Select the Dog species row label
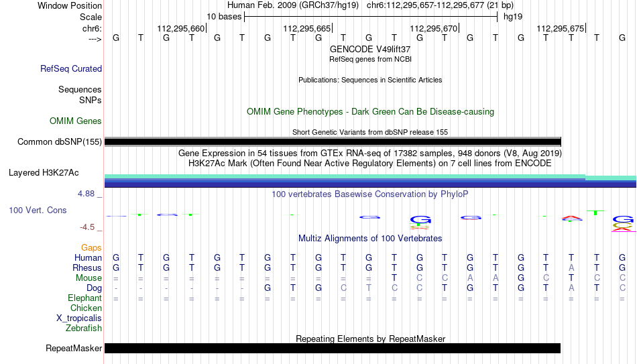This screenshot has width=637, height=364. coord(95,288)
